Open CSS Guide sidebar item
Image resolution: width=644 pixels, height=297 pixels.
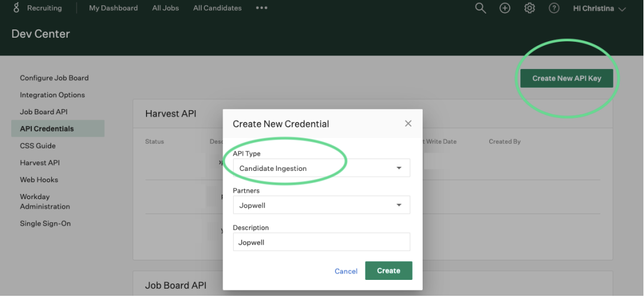(37, 146)
